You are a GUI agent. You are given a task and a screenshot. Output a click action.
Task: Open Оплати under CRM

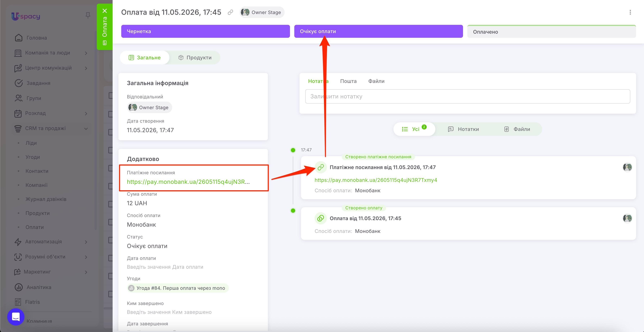pos(35,227)
